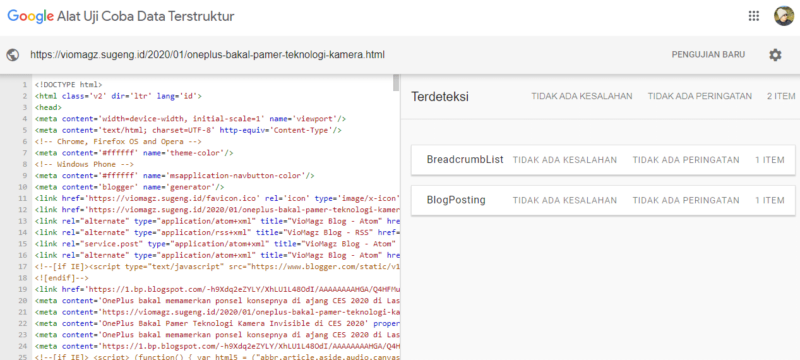Click the Chrome, Firefox OS and Opera comment
Image resolution: width=800 pixels, height=360 pixels.
click(x=118, y=141)
